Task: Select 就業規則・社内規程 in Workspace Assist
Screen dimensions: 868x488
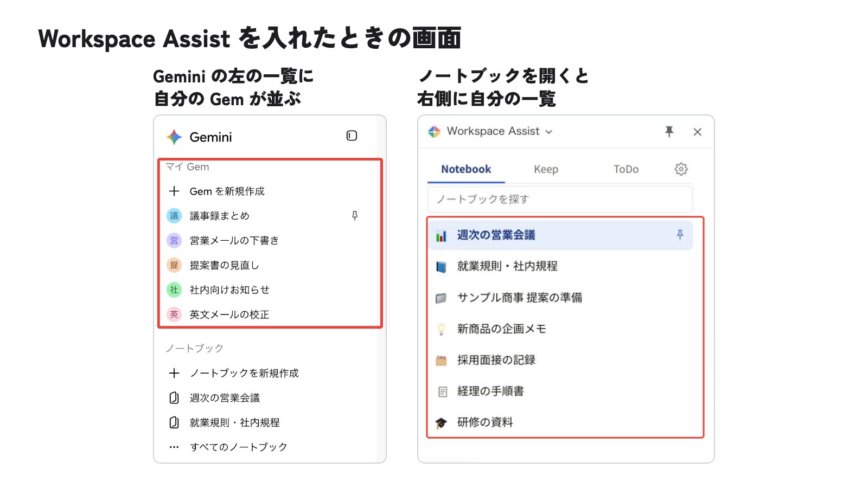Action: pos(507,266)
